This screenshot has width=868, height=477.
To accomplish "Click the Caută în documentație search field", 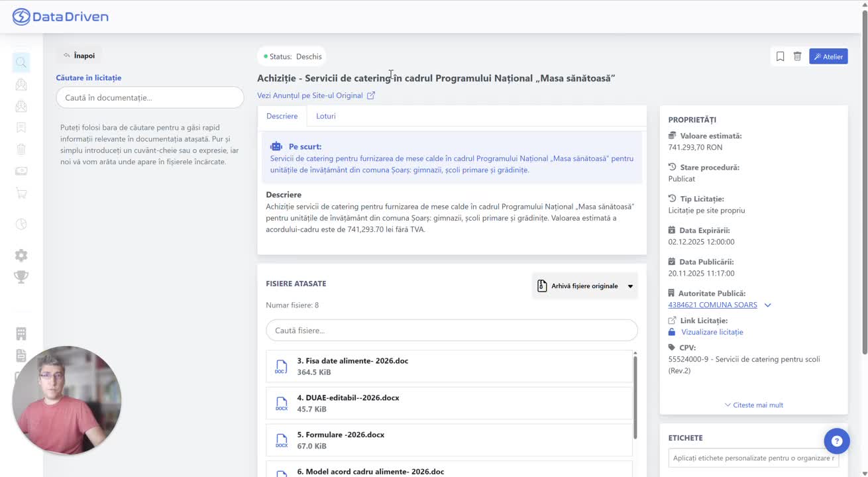I will [150, 97].
